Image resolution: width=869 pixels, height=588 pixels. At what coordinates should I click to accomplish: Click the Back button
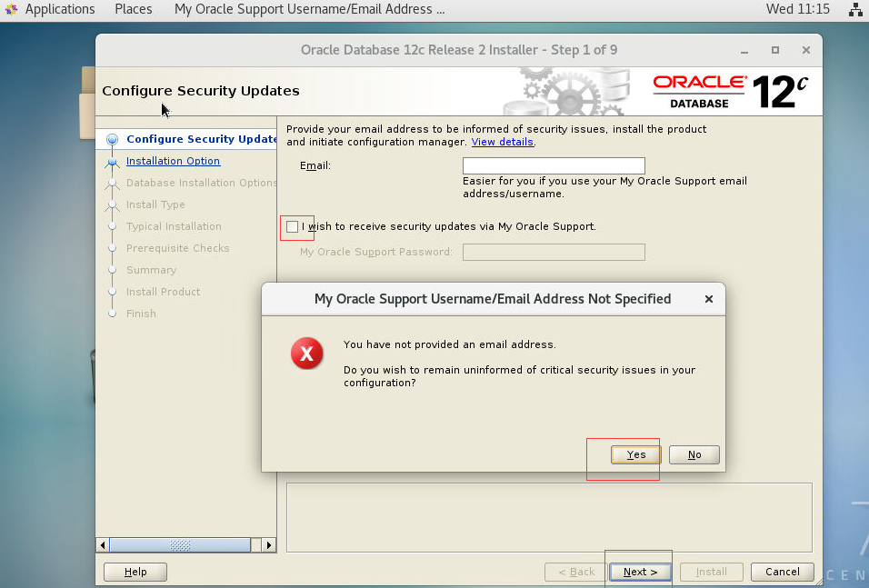(x=575, y=572)
